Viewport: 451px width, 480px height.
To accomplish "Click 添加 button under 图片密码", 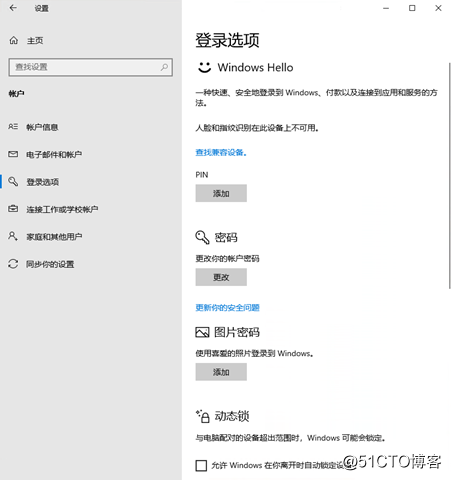I will 221,372.
